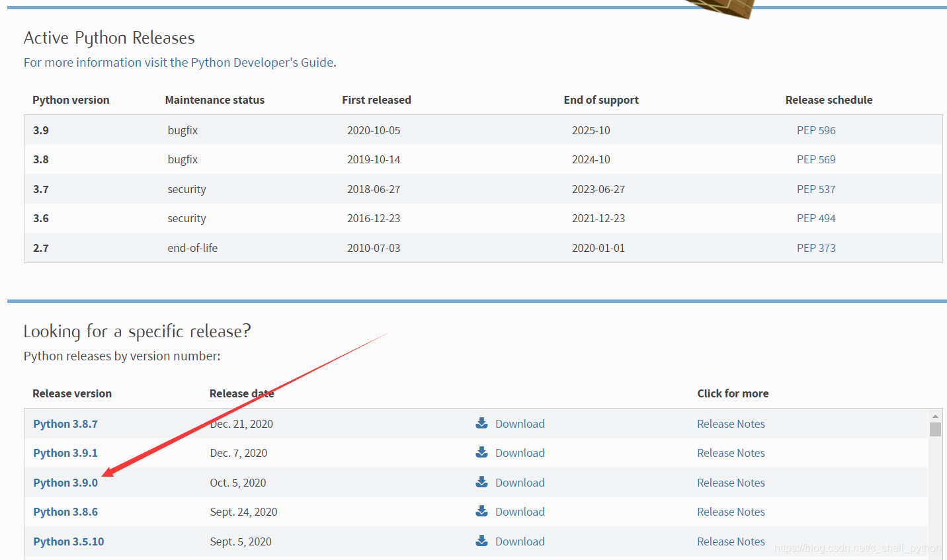This screenshot has width=947, height=560.
Task: Click the 3.7 'security' status cell
Action: 186,189
